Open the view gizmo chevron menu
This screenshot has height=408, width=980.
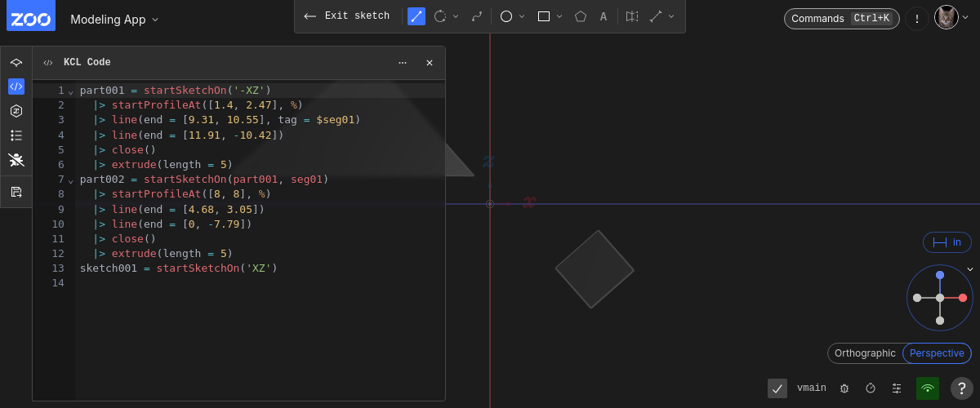coord(970,269)
